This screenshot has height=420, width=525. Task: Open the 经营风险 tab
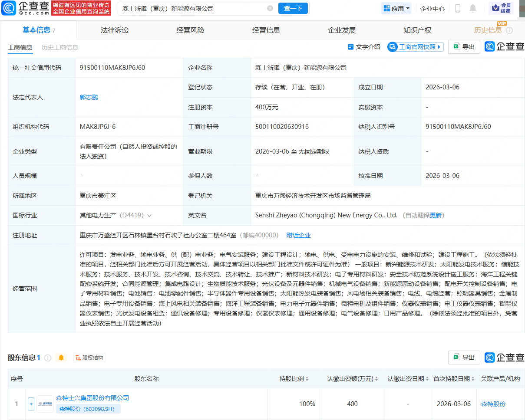[x=190, y=30]
